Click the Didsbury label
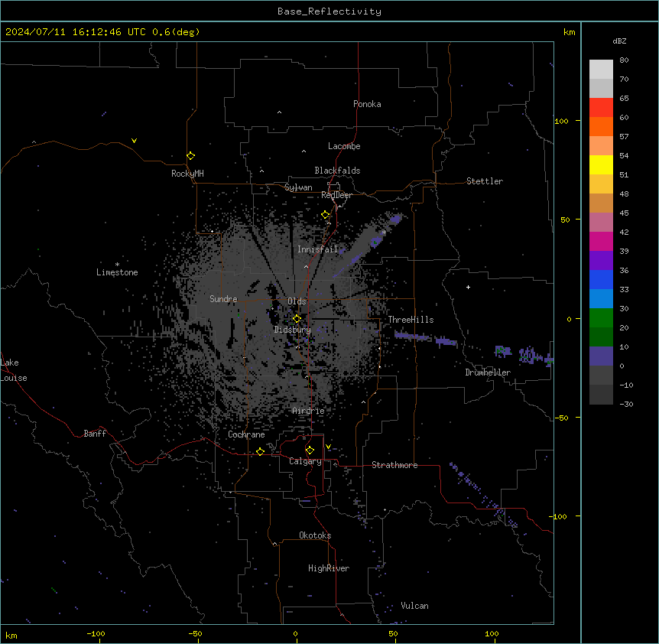The width and height of the screenshot is (659, 644). pyautogui.click(x=293, y=330)
